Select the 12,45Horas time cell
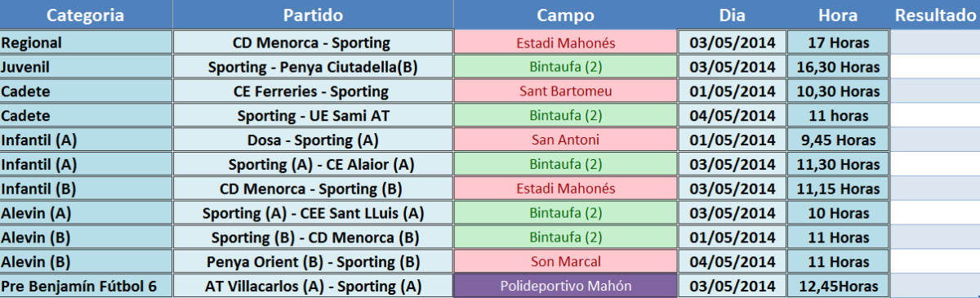The width and height of the screenshot is (980, 298). coord(838,286)
